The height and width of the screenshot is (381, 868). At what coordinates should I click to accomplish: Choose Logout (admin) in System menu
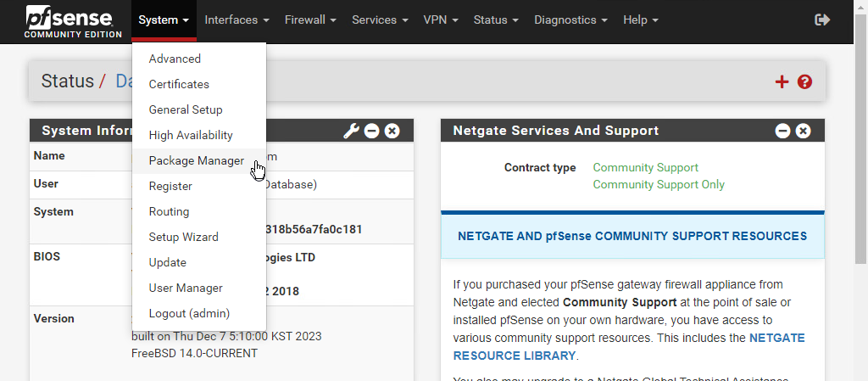[199, 313]
